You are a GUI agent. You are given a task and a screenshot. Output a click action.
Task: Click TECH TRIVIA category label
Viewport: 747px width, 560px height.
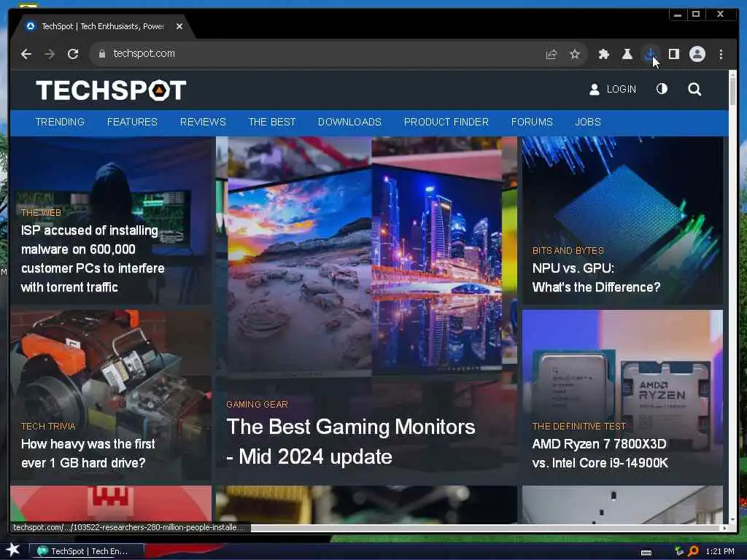click(x=48, y=426)
